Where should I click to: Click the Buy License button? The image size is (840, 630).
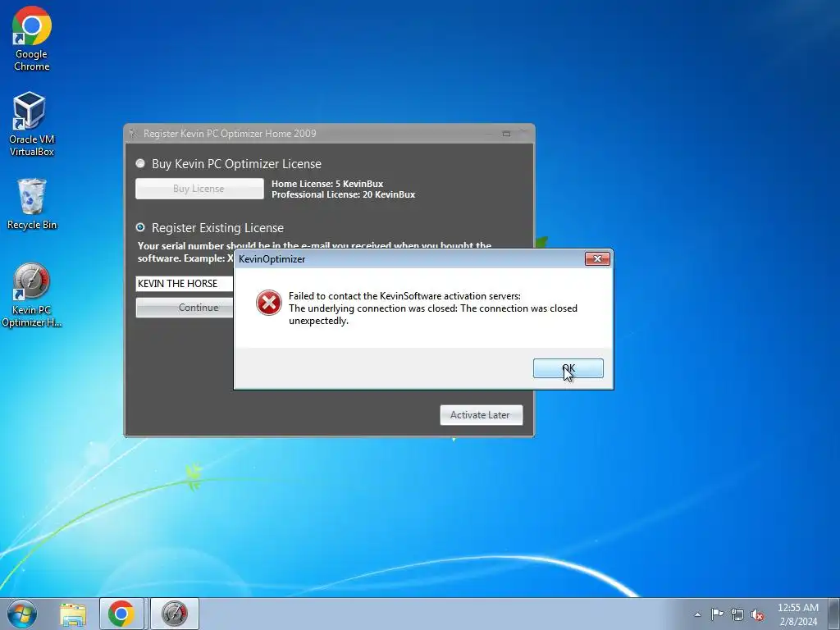tap(199, 189)
